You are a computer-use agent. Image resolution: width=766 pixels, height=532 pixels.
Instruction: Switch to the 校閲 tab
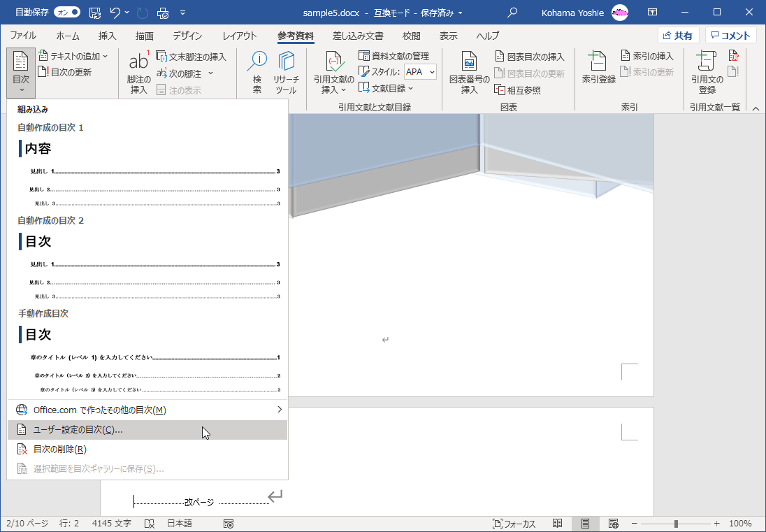[x=412, y=36]
